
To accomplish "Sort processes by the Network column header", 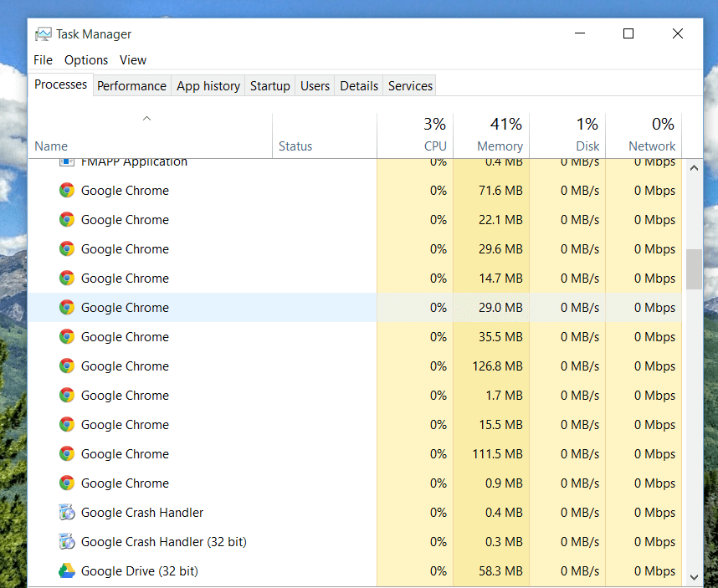I will (644, 135).
